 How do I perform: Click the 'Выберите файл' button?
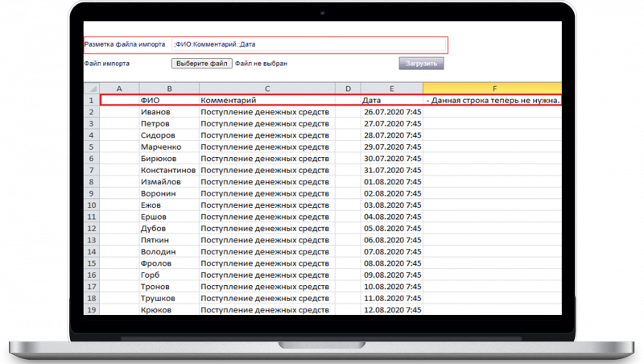[202, 64]
